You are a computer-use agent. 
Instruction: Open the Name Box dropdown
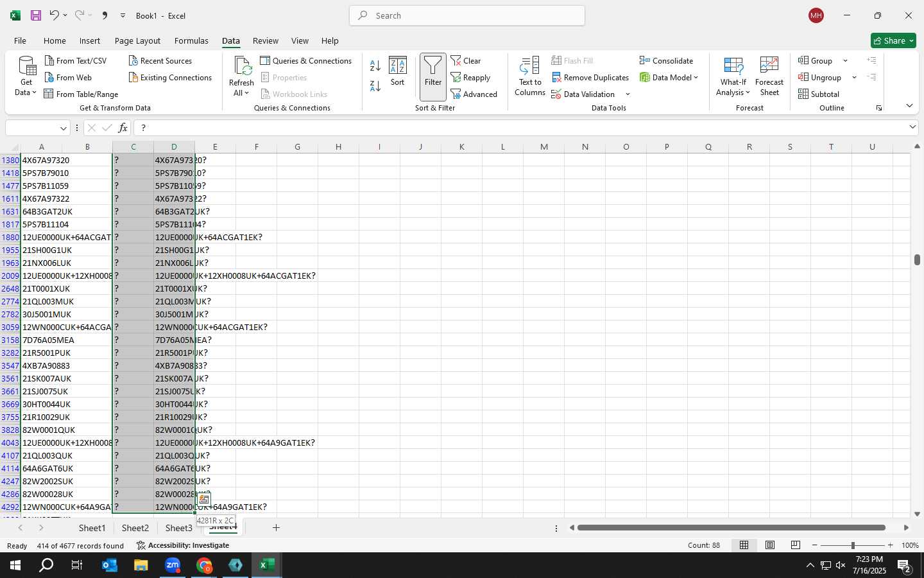(63, 128)
